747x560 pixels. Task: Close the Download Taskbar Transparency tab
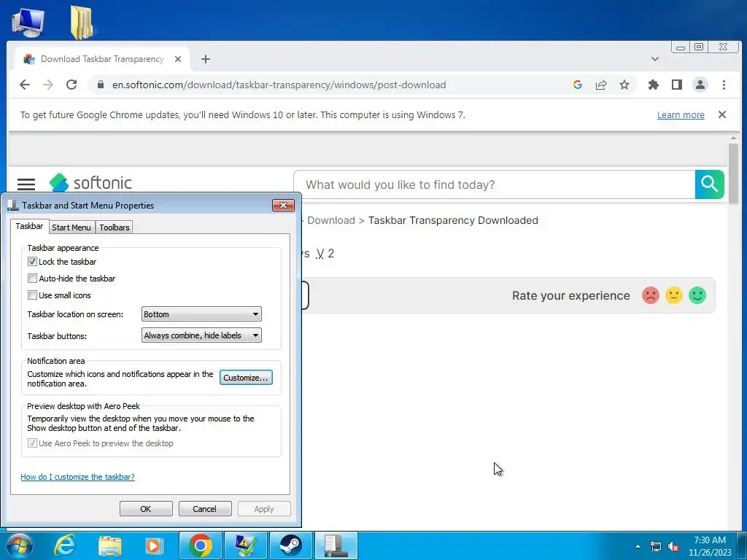click(178, 59)
